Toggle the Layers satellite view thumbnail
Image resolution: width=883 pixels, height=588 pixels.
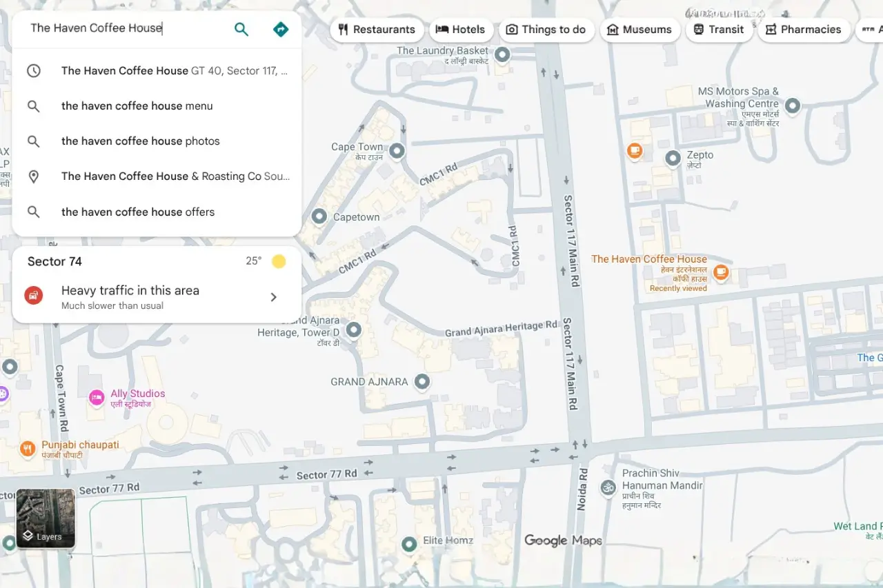46,518
